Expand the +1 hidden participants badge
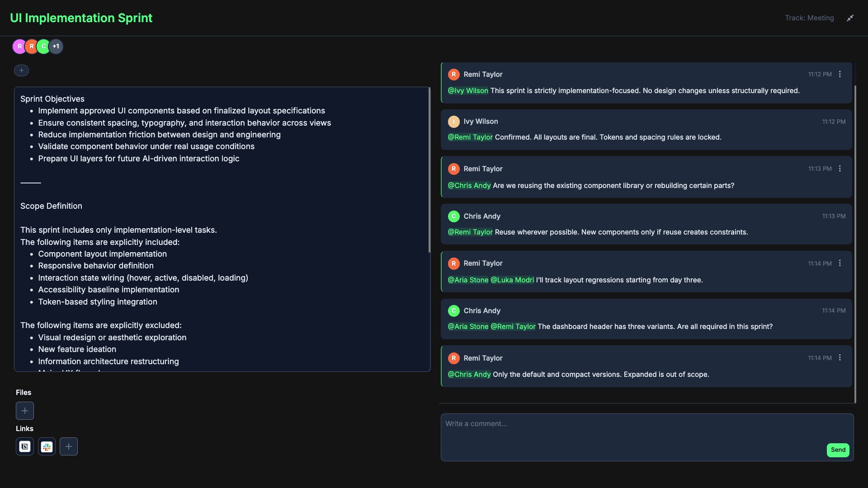Image resolution: width=868 pixels, height=488 pixels. [x=56, y=46]
